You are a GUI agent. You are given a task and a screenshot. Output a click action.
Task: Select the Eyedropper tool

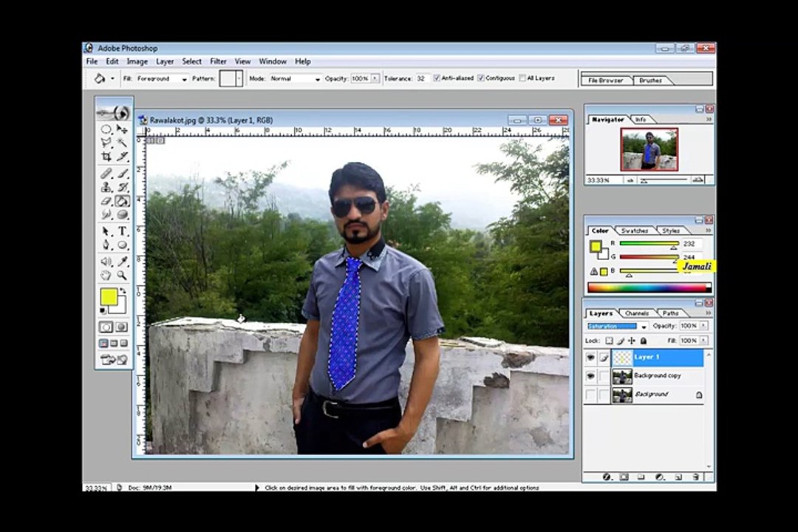122,262
